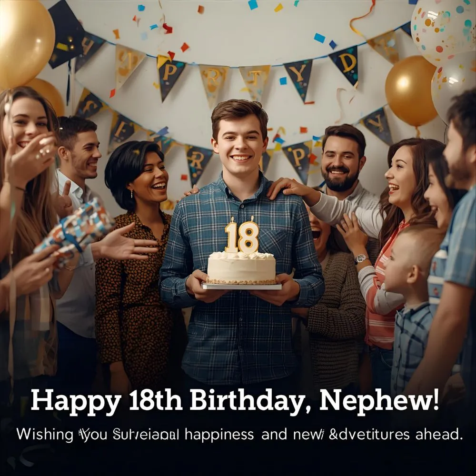The image size is (476, 476).
Task: Click the number 18 candle on the cake
Action: [242, 235]
